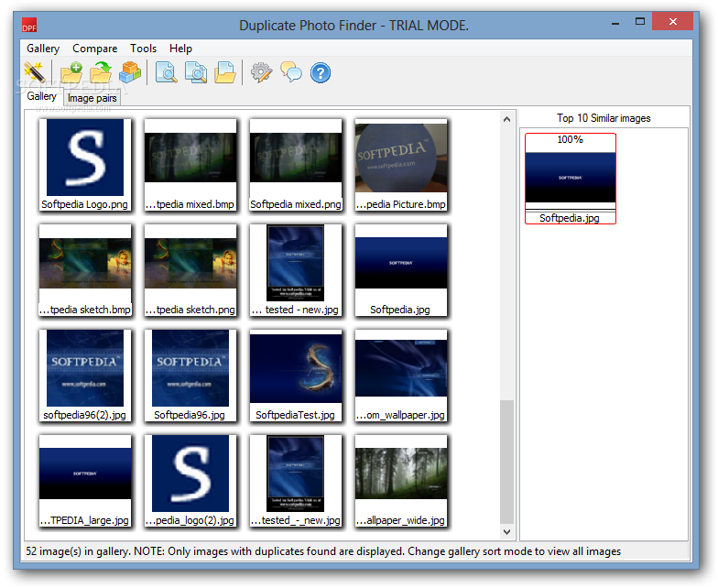
Task: Select the Softpedia.jpg thumbnail in gallery grid
Action: click(401, 270)
